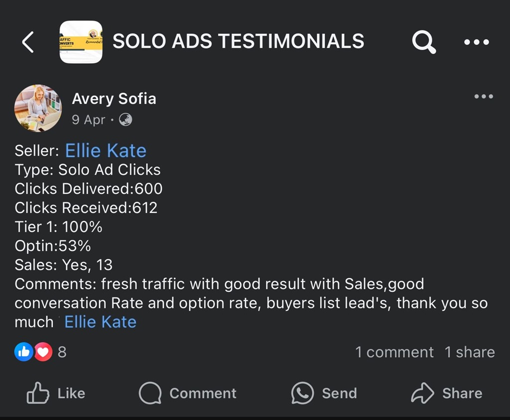510x420 pixels.
Task: Tap the red heart reaction icon
Action: point(43,352)
